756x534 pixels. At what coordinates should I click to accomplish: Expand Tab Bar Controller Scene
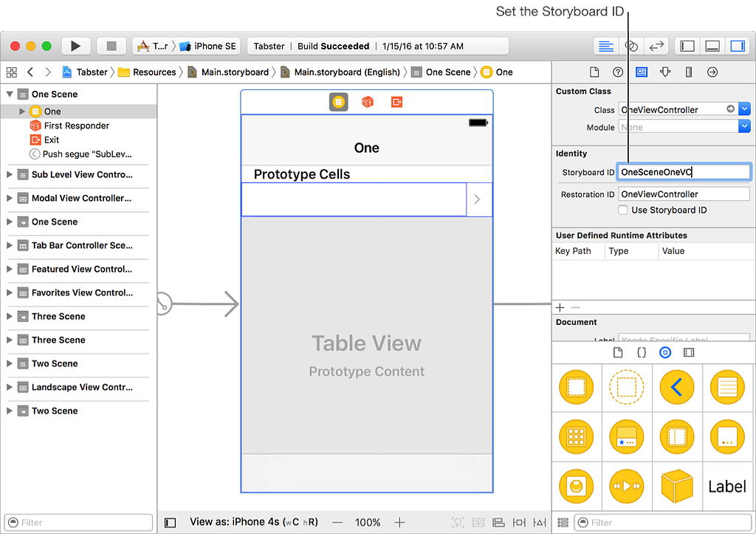[9, 245]
